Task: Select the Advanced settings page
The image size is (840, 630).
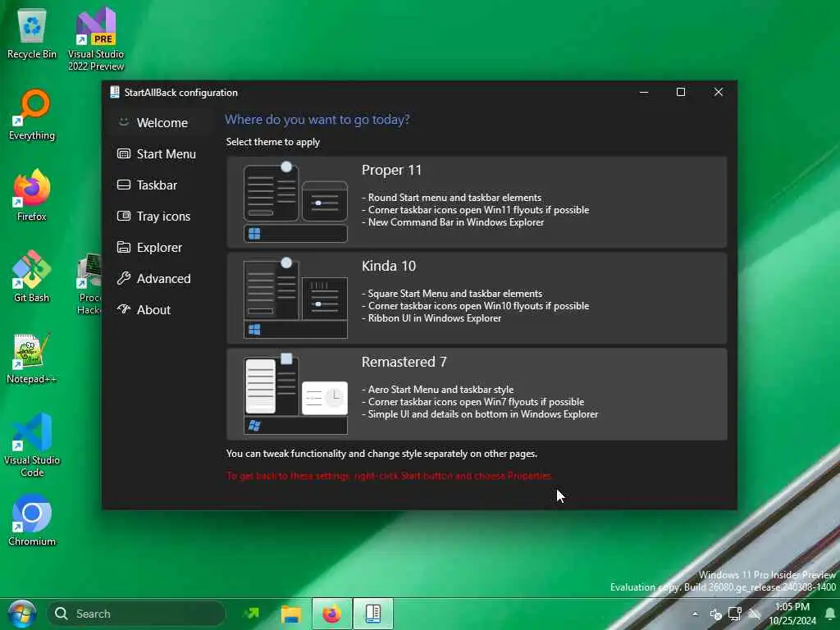Action: coord(162,279)
